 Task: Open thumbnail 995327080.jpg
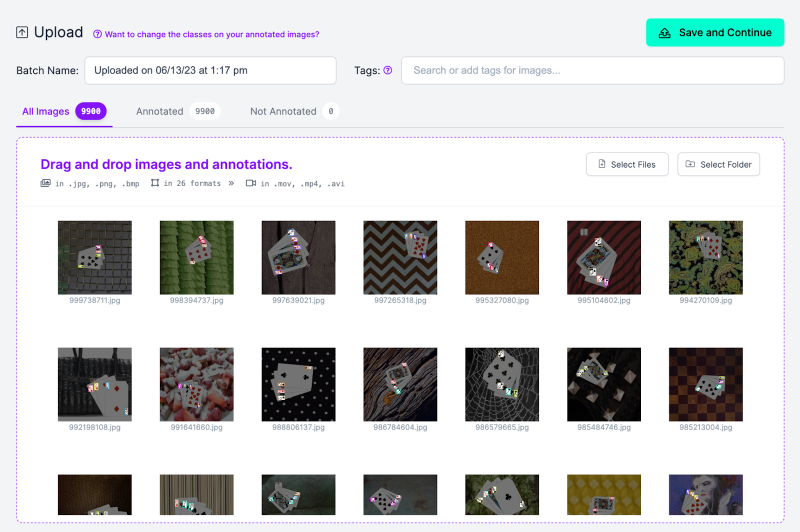(x=502, y=257)
